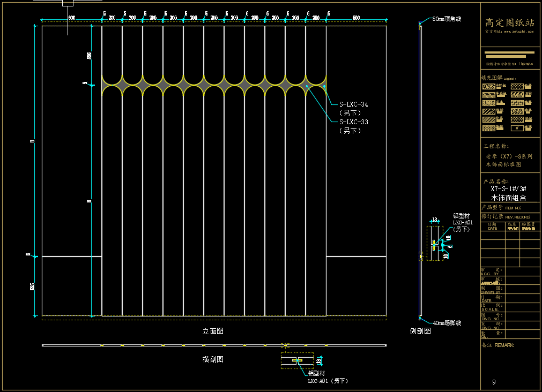The image size is (542, 392).
Task: Click the bottom-right legend swatch with slash symbol
Action: click(517, 129)
